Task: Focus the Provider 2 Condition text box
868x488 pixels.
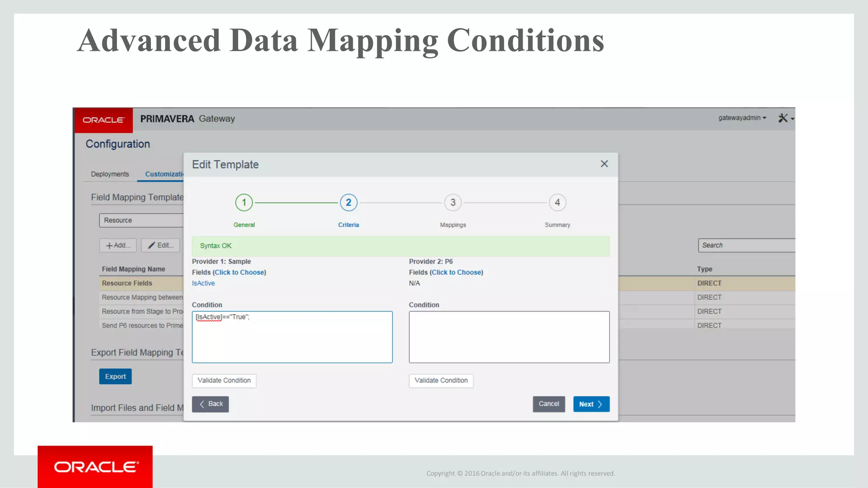Action: (509, 337)
